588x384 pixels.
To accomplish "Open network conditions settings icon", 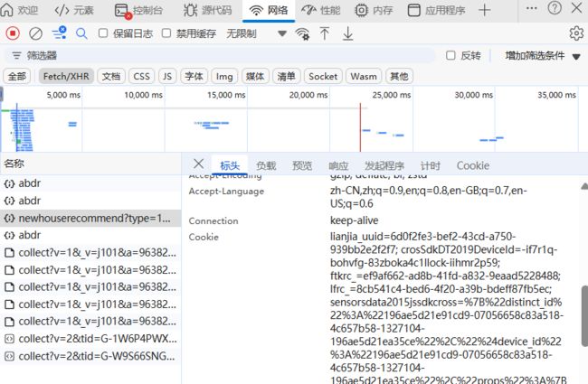I will click(x=302, y=33).
